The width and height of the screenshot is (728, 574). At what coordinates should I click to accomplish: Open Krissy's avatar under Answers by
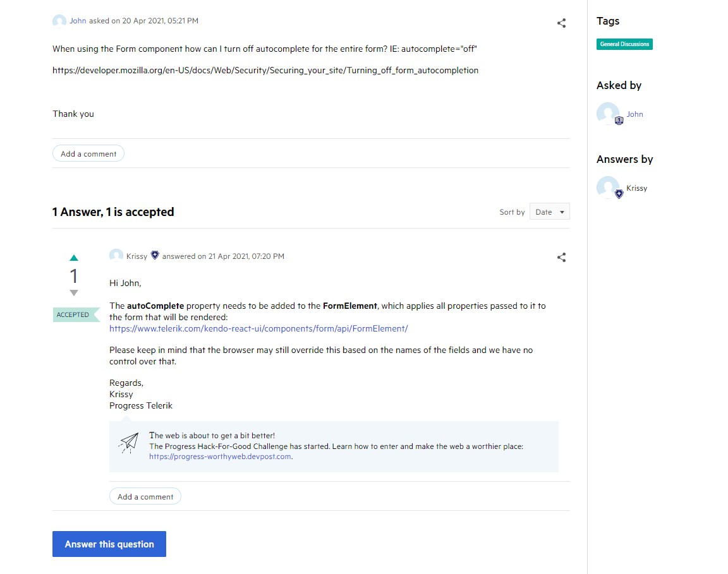[608, 188]
